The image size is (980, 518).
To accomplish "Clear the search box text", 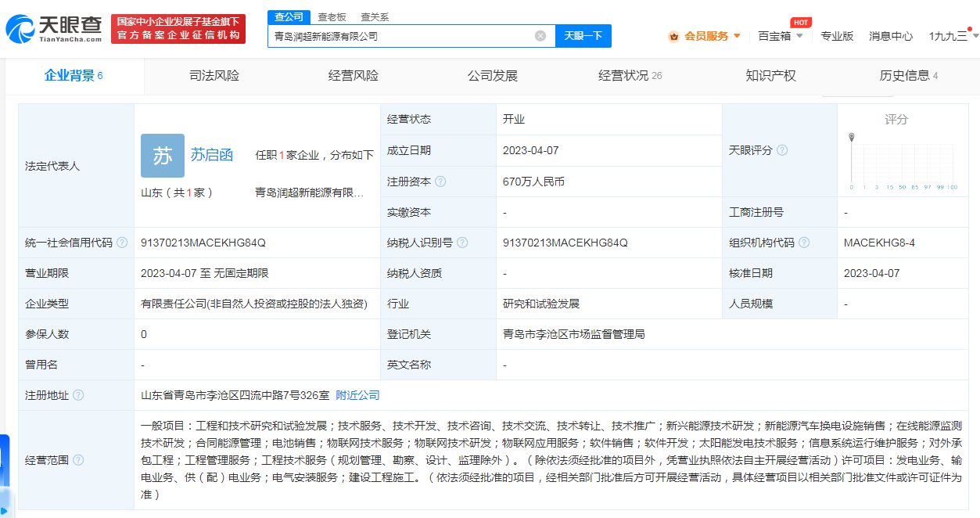I will 540,36.
